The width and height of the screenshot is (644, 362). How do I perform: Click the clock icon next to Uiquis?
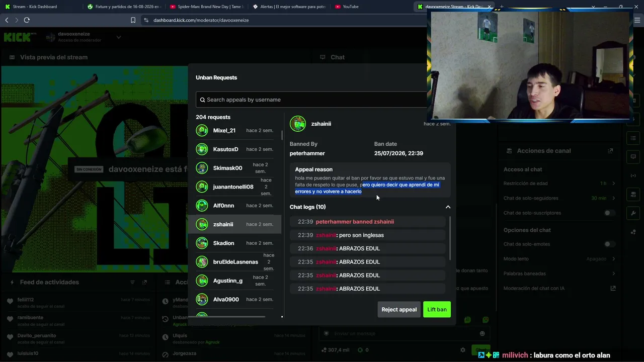(x=165, y=337)
